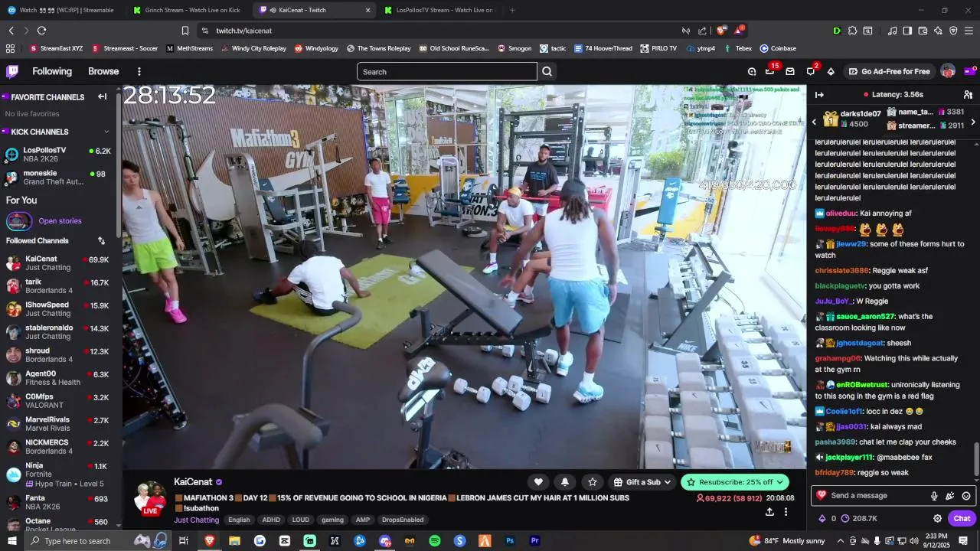Open bookmarks apps grid icon
Image resolution: width=980 pixels, height=551 pixels.
tap(10, 48)
